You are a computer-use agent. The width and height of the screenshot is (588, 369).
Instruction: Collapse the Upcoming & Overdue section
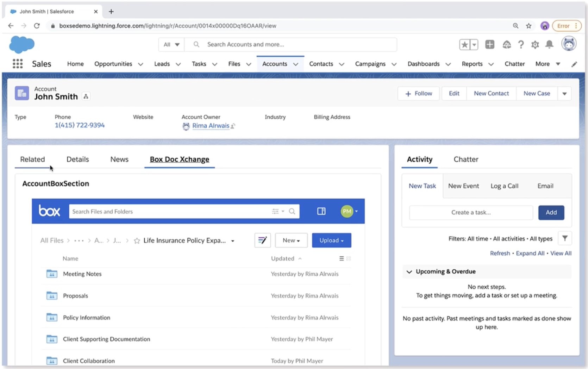(x=409, y=271)
